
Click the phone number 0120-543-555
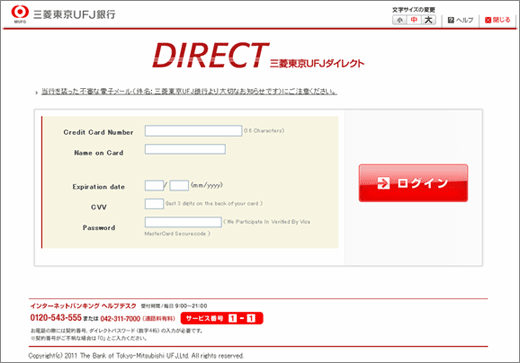56,318
